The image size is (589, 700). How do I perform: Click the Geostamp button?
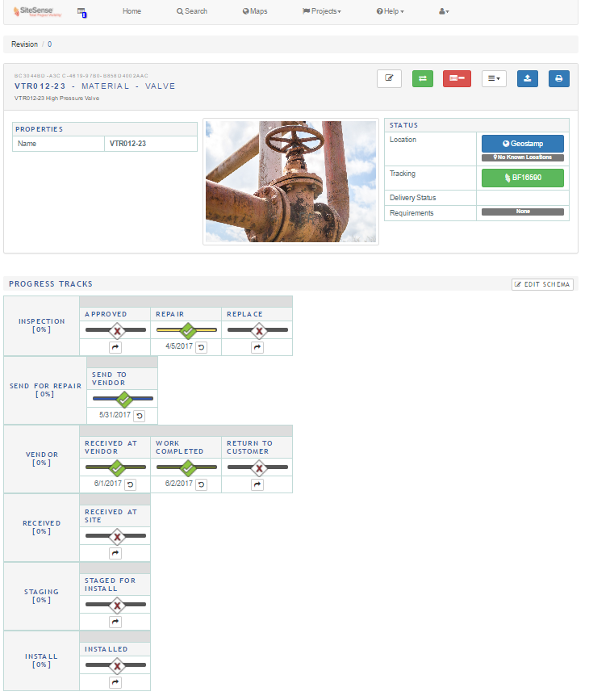coord(523,144)
